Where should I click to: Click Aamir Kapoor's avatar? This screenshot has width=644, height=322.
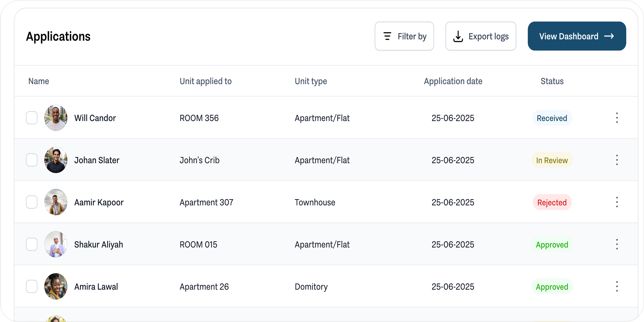56,202
